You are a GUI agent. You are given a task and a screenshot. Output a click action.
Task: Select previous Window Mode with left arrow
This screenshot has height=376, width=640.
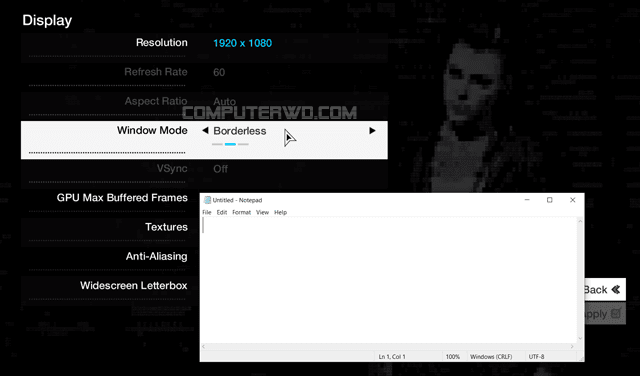coord(205,131)
